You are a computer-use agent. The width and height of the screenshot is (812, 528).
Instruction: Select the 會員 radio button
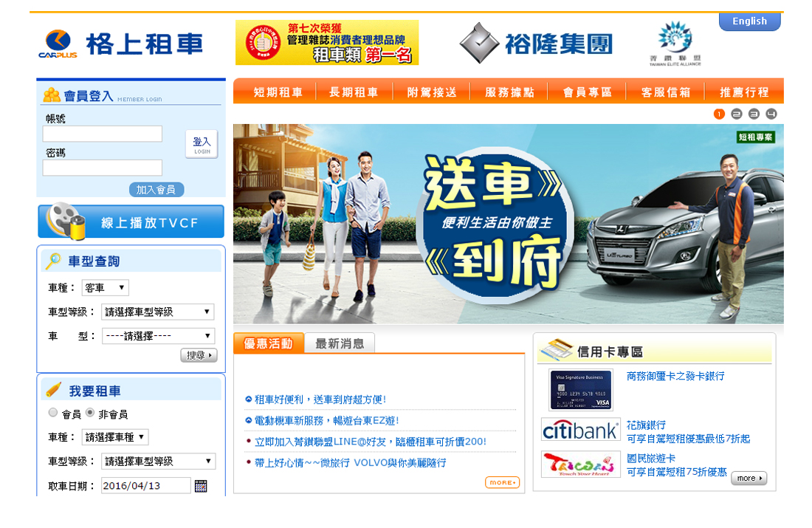pyautogui.click(x=53, y=413)
